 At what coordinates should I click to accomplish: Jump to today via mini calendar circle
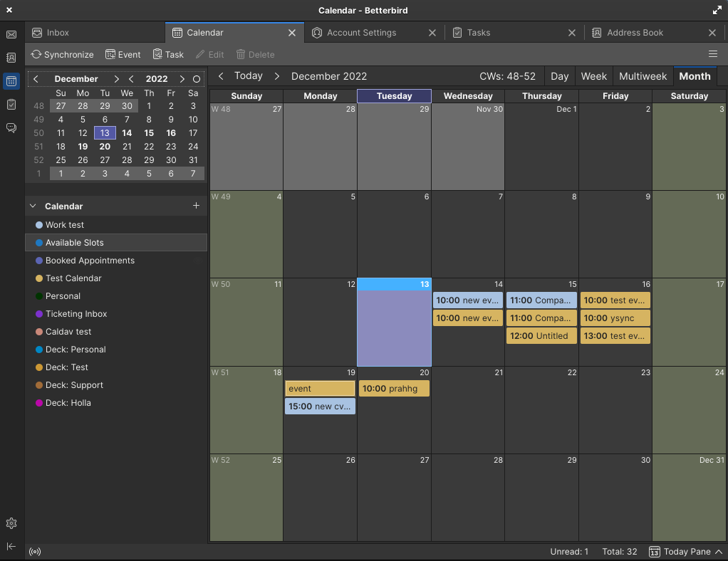click(x=197, y=79)
